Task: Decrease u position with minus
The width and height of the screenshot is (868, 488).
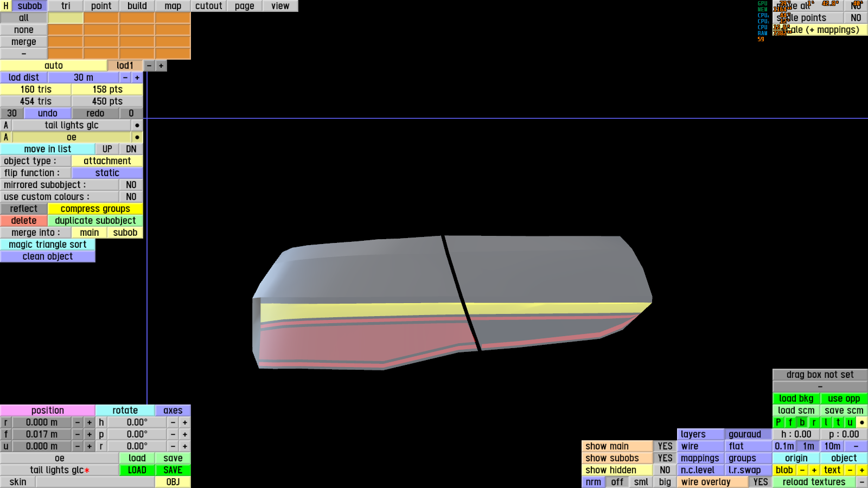Action: 78,446
